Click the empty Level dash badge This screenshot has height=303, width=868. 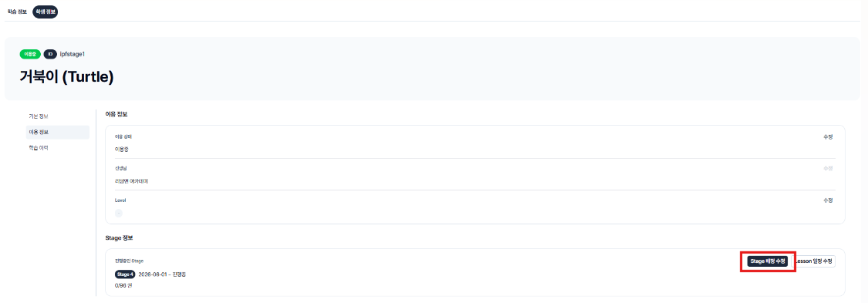(119, 213)
